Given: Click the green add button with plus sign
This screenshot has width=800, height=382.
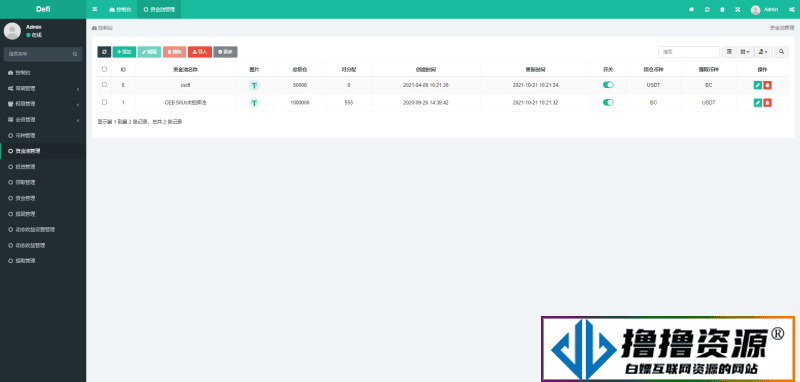Looking at the screenshot, I should point(124,52).
